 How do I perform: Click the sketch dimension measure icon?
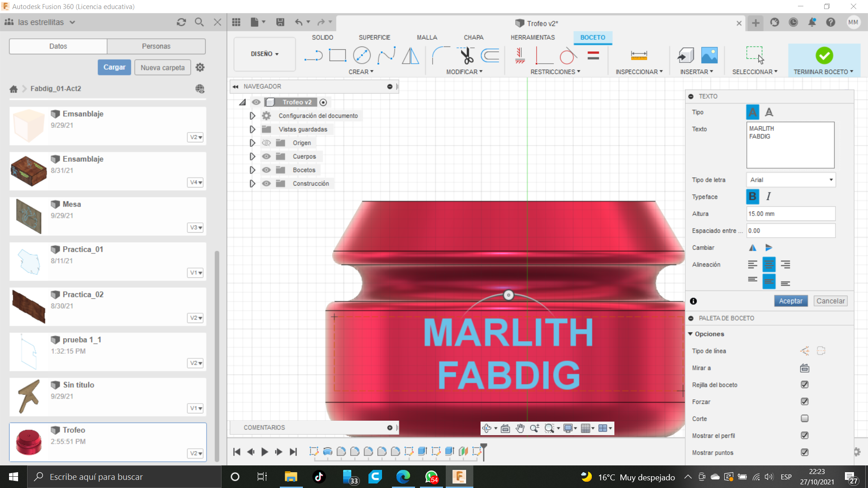tap(638, 56)
